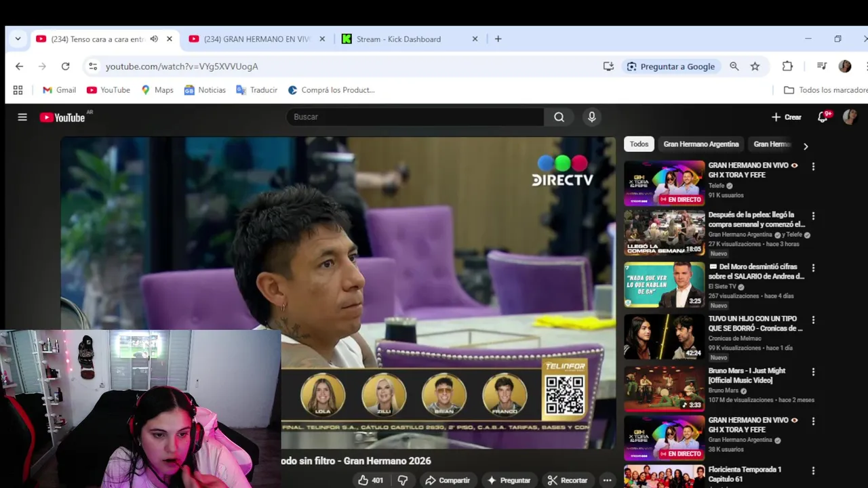Click the YouTube search magnifier button
Viewport: 868px width, 488px height.
pyautogui.click(x=559, y=117)
